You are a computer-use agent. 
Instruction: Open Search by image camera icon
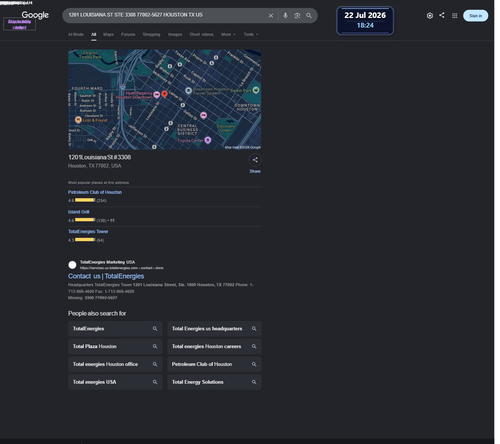[x=297, y=16]
